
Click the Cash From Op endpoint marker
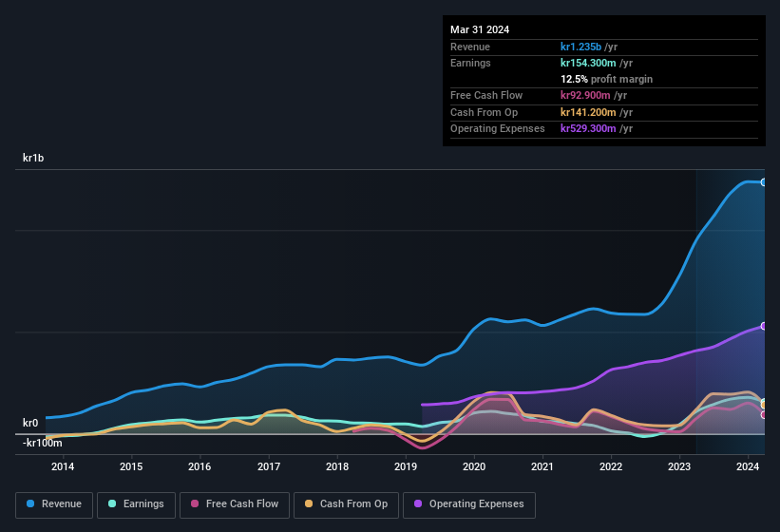pos(763,403)
